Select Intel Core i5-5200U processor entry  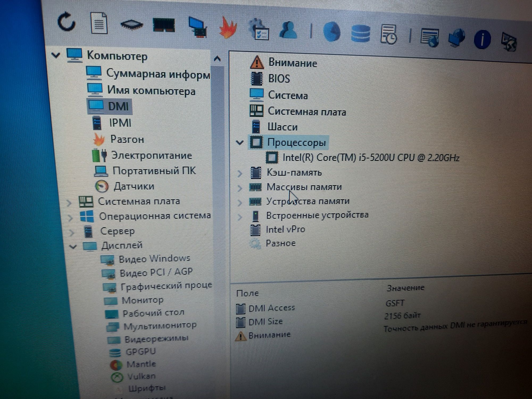(x=363, y=157)
